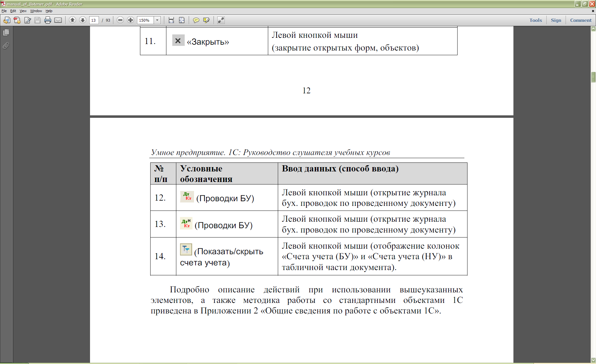Open the Sign pane
596x364 pixels.
[x=556, y=20]
